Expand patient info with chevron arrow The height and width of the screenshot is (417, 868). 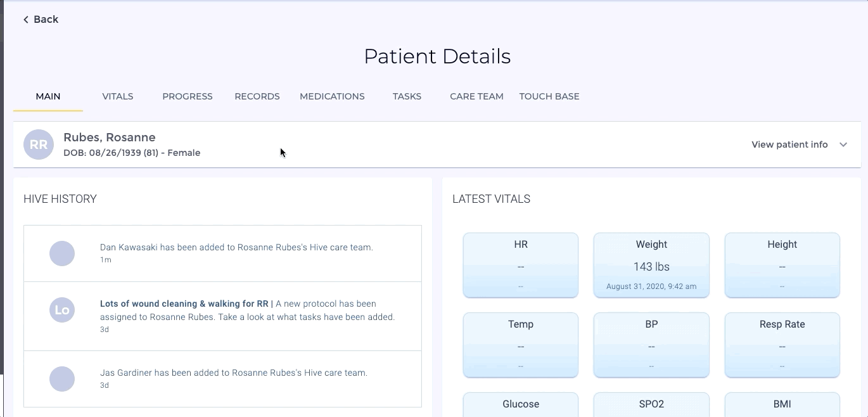tap(843, 144)
